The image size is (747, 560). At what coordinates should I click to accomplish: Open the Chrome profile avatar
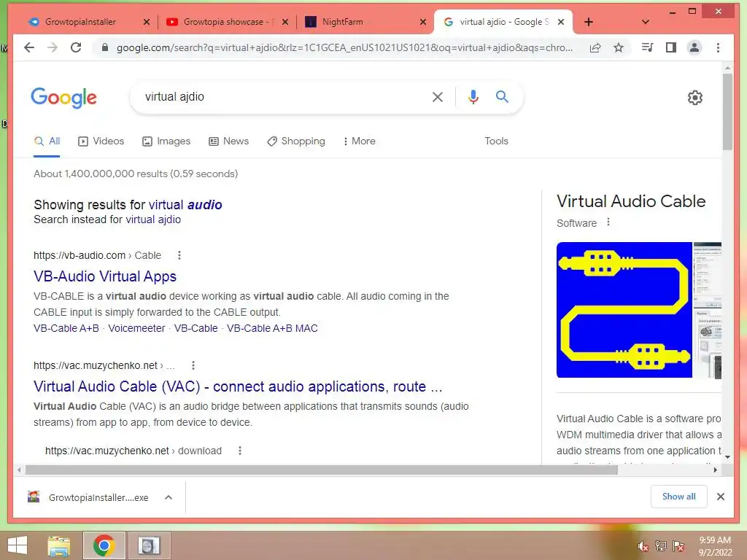(x=694, y=47)
